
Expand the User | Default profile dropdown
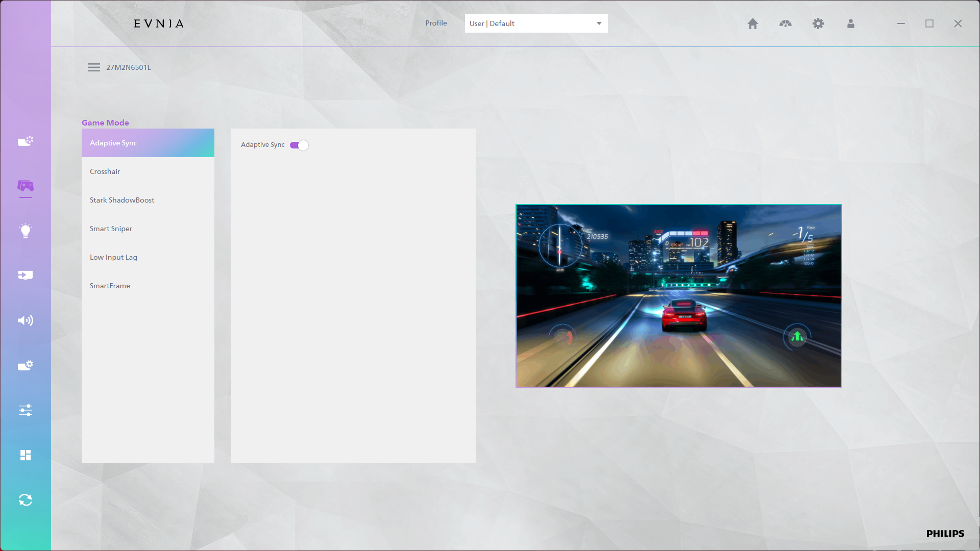pos(536,23)
